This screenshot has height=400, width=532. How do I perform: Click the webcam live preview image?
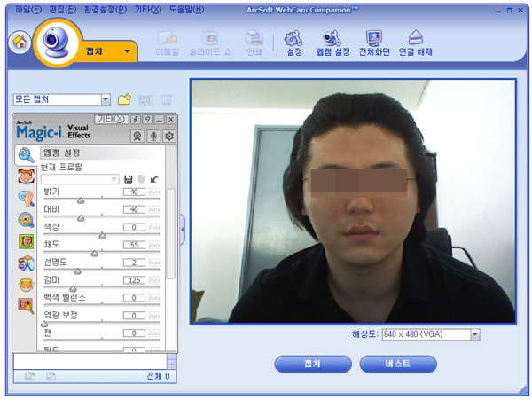(x=353, y=201)
